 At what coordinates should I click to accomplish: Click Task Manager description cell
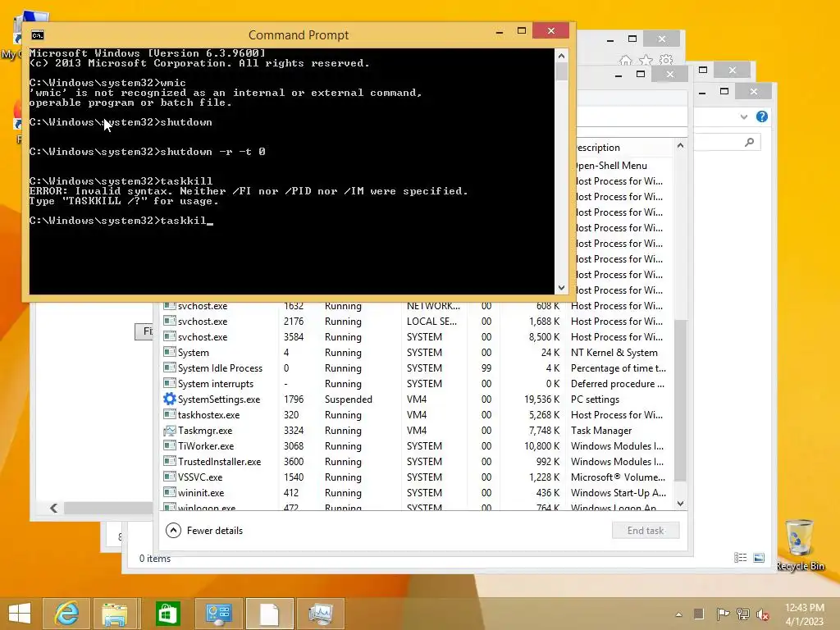(x=601, y=430)
